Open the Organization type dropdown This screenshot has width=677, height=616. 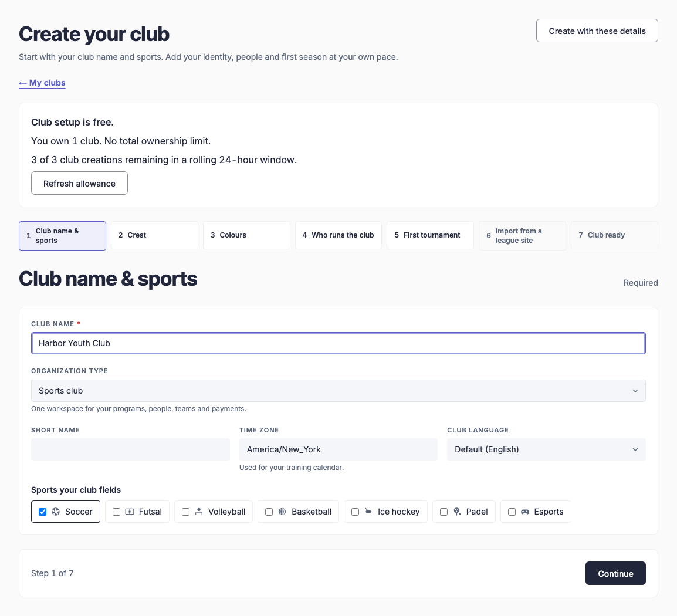[338, 391]
